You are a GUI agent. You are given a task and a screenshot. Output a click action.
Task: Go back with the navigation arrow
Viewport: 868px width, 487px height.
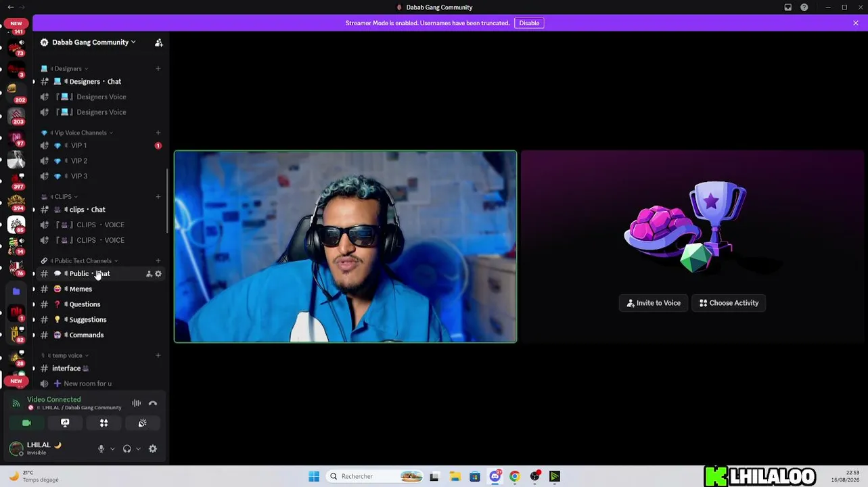(x=10, y=7)
